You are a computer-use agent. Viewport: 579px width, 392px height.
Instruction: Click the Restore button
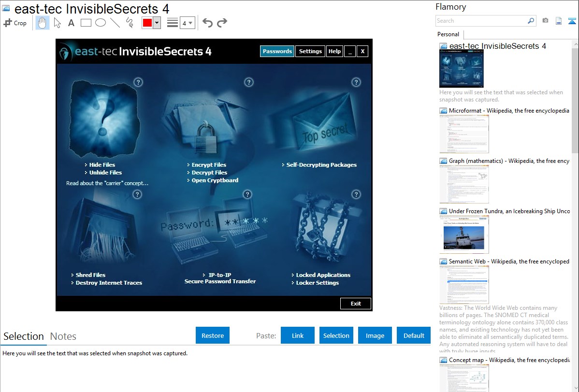click(213, 335)
